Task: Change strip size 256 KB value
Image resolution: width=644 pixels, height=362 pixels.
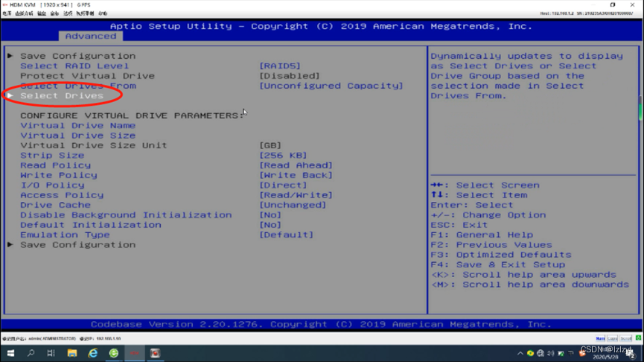Action: pyautogui.click(x=283, y=156)
